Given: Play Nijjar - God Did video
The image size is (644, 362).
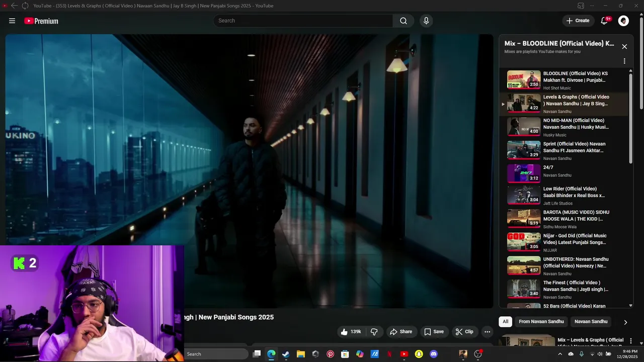Looking at the screenshot, I should coord(565,242).
